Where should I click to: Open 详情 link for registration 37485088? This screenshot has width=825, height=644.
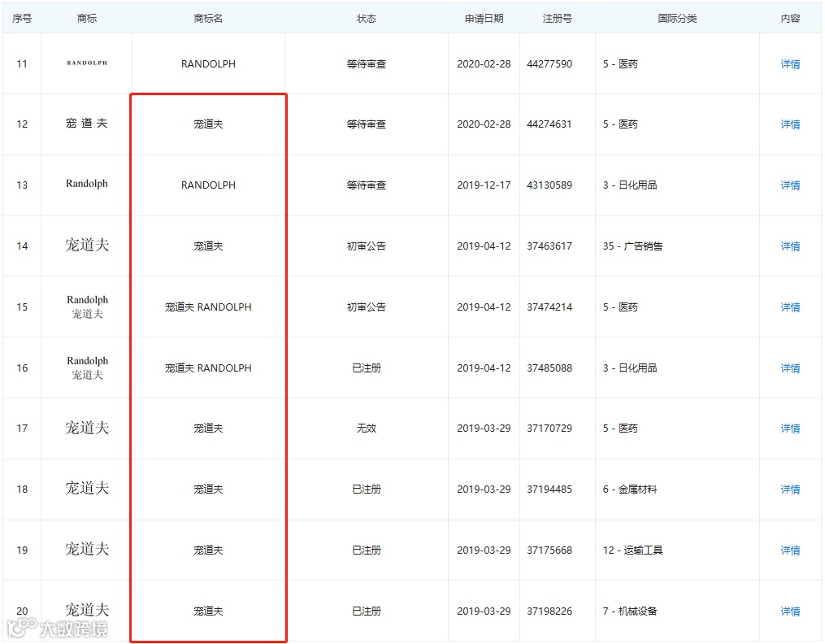790,368
